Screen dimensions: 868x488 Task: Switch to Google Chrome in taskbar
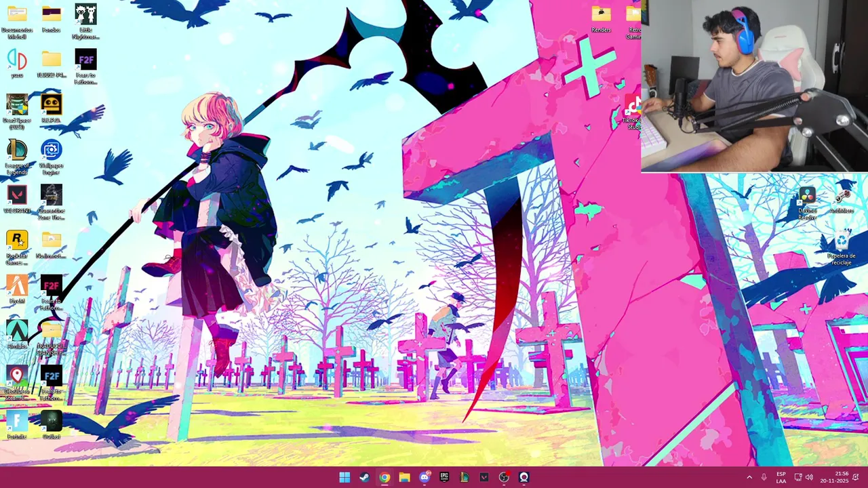[384, 477]
